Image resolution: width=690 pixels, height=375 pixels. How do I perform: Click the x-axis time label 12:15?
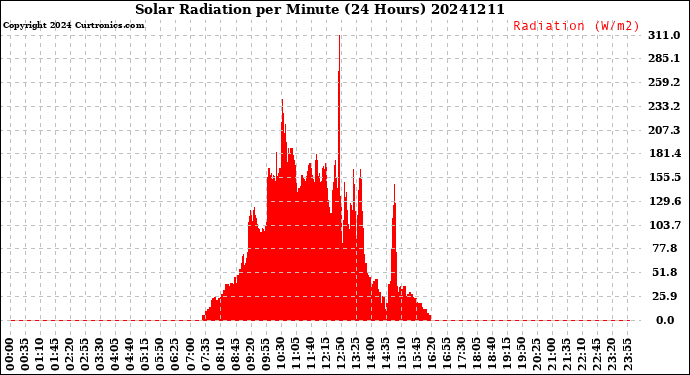325,355
